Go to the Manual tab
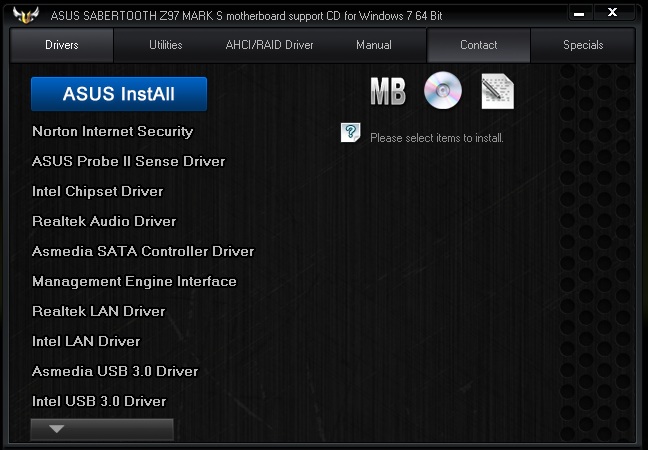Image resolution: width=648 pixels, height=450 pixels. coord(374,45)
